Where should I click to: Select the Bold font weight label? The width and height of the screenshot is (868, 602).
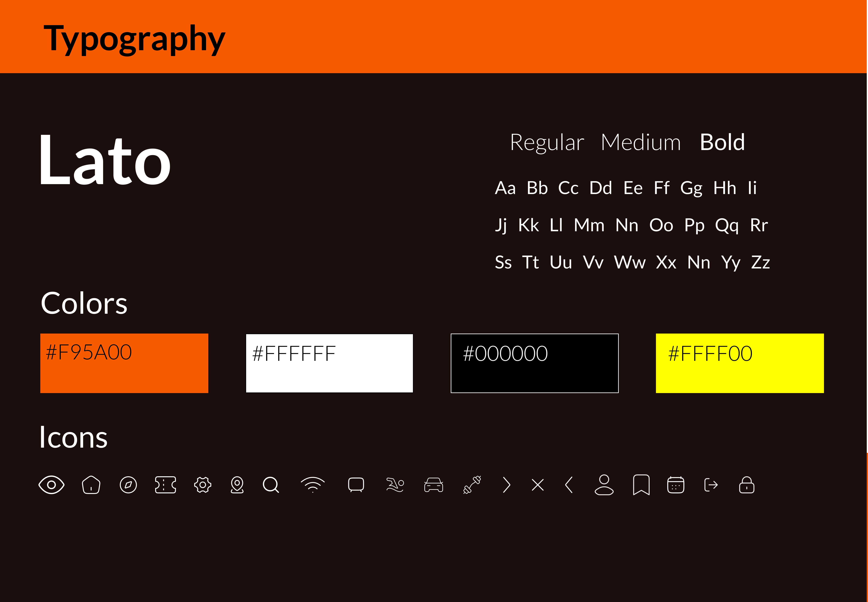pyautogui.click(x=722, y=143)
